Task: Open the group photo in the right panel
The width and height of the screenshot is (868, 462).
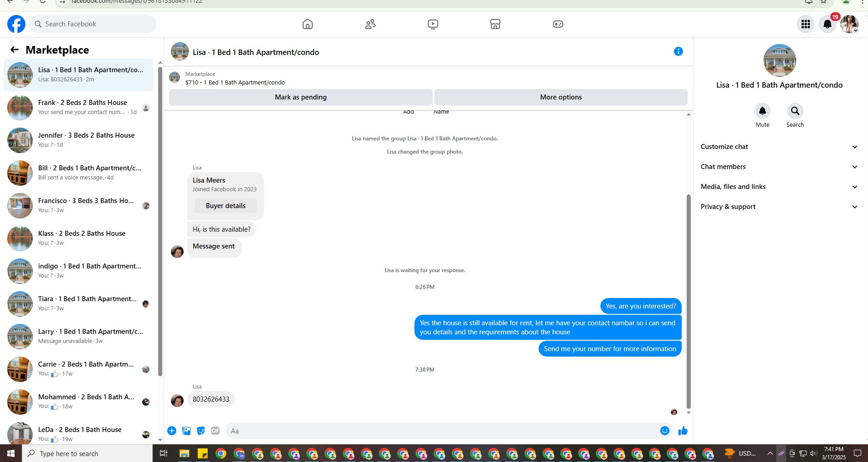Action: (779, 60)
